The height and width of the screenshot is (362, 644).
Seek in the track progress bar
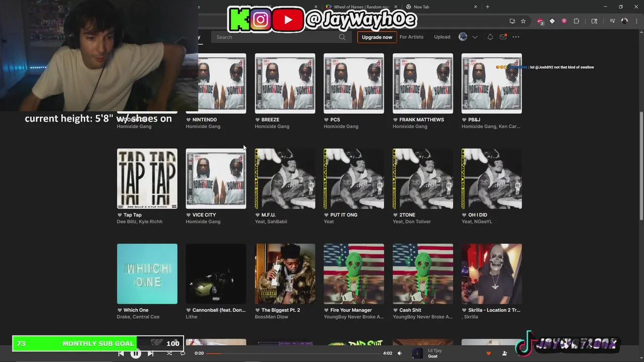pyautogui.click(x=293, y=353)
